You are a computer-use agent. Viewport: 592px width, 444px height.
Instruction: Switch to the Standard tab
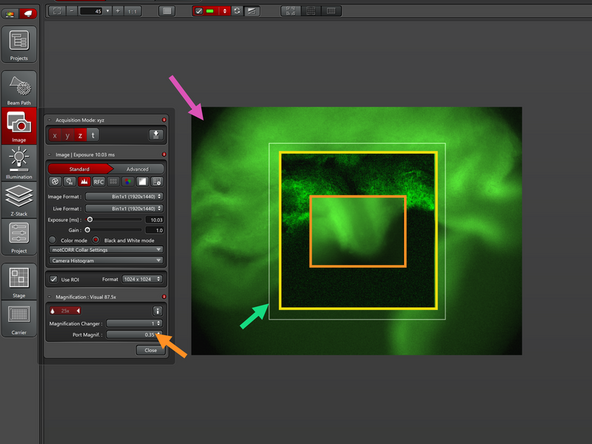click(x=80, y=169)
